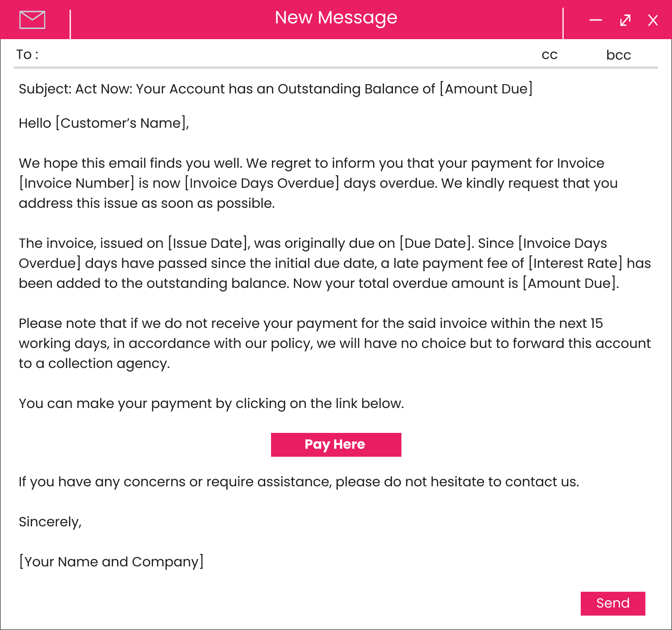Click the "New Message" title text
Viewport: 672px width, 630px height.
tap(336, 18)
